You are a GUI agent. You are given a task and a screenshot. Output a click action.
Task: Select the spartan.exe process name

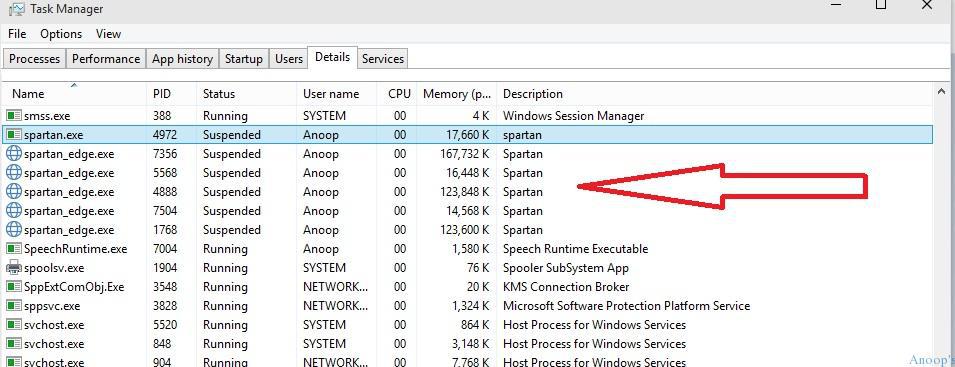tap(54, 135)
